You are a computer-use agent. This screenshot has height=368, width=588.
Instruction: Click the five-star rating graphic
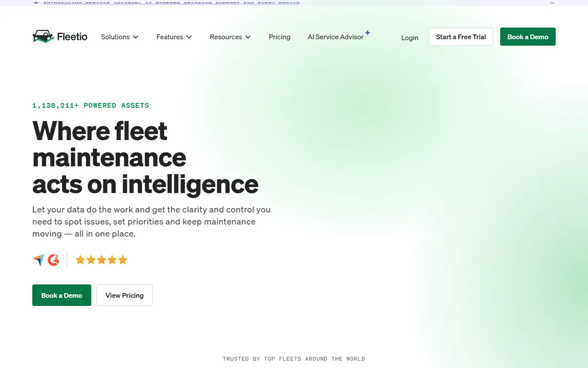tap(101, 259)
